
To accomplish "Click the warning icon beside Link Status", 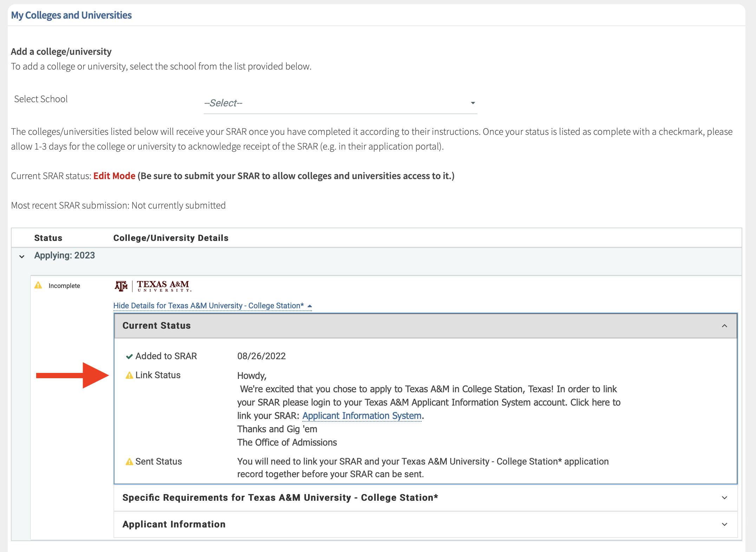I will coord(129,375).
